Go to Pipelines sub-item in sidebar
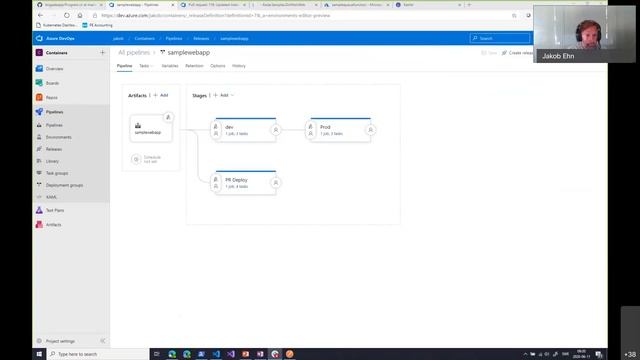640x360 pixels. tap(54, 125)
